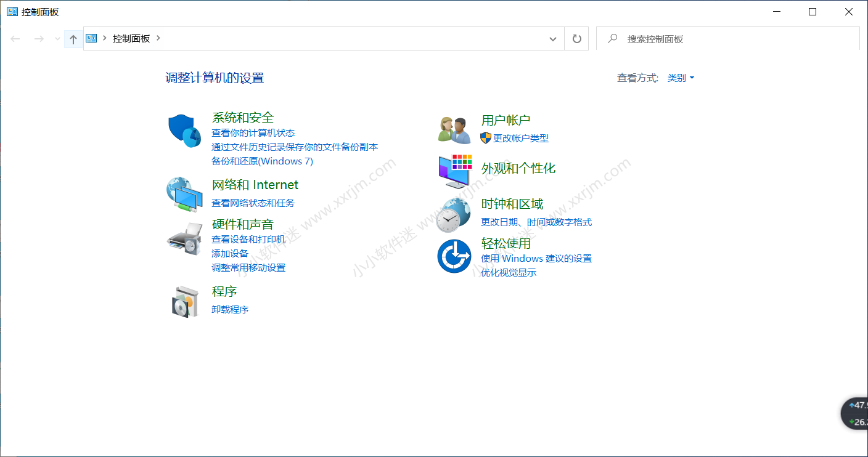Click the UAC shield beside 更改帐户类型
The height and width of the screenshot is (457, 868).
tap(486, 138)
